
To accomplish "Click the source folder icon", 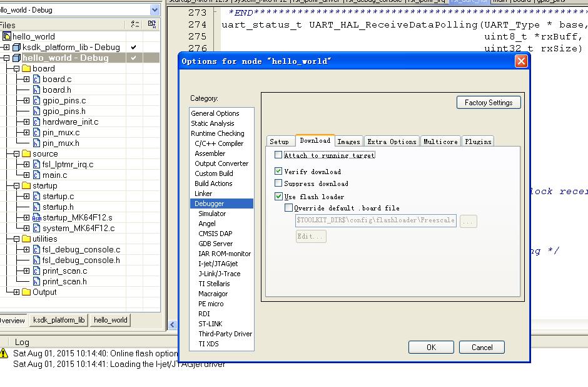I will click(x=26, y=154).
